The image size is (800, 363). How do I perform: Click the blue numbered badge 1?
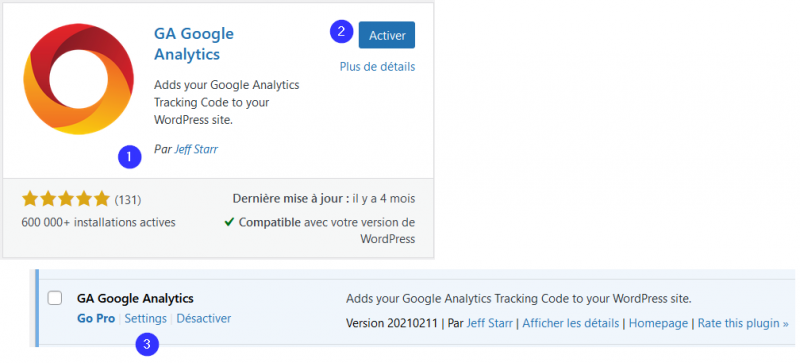(x=130, y=157)
